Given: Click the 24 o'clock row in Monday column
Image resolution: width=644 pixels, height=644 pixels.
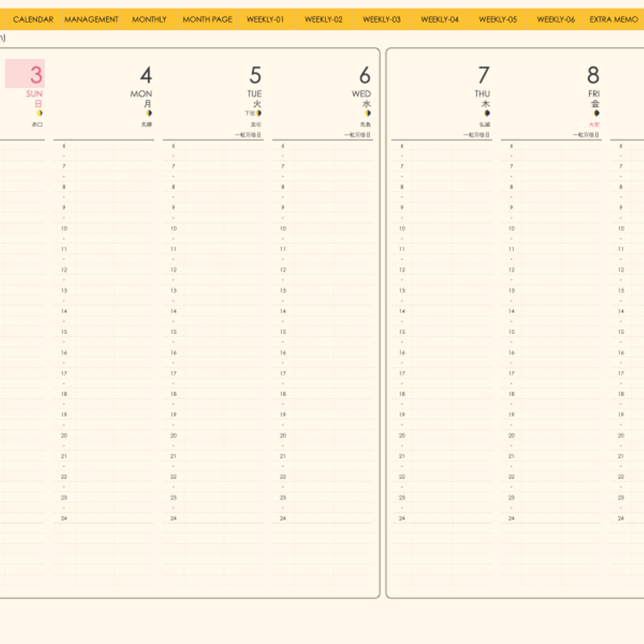Looking at the screenshot, I should point(104,518).
